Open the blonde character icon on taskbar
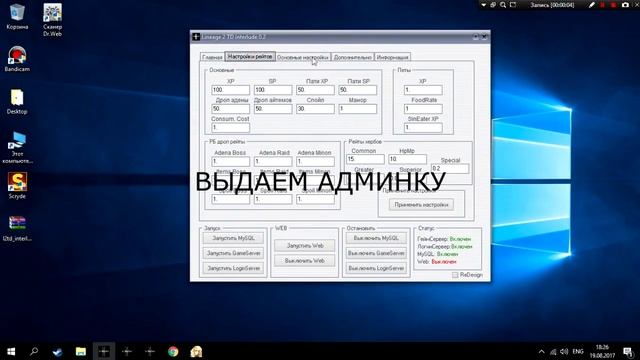The height and width of the screenshot is (360, 640). pyautogui.click(x=196, y=351)
